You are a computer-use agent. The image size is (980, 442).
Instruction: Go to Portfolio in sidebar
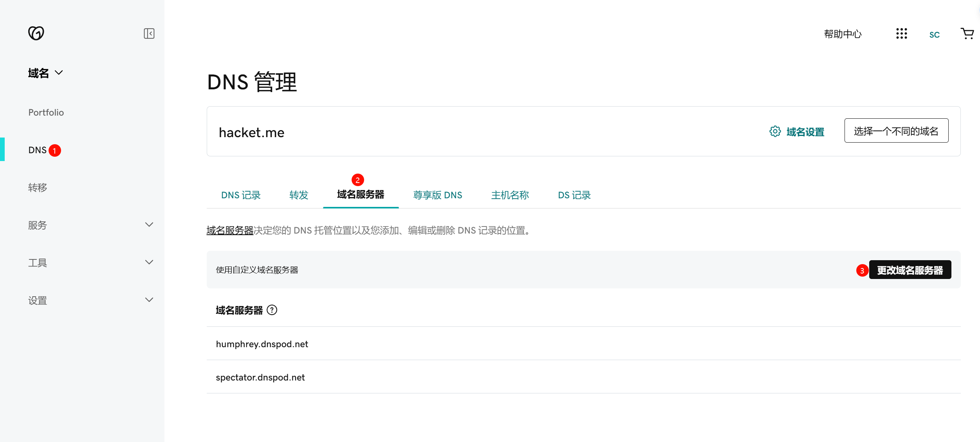tap(46, 112)
